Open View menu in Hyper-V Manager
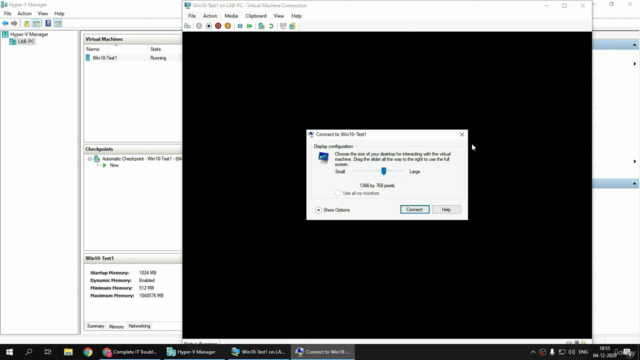 click(42, 13)
